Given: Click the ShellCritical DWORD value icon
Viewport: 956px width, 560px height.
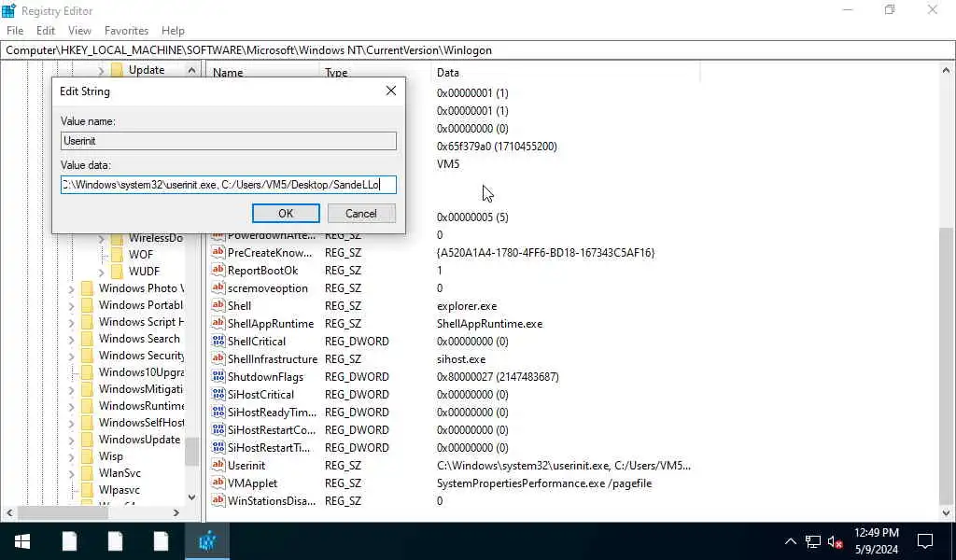Looking at the screenshot, I should pyautogui.click(x=218, y=342).
